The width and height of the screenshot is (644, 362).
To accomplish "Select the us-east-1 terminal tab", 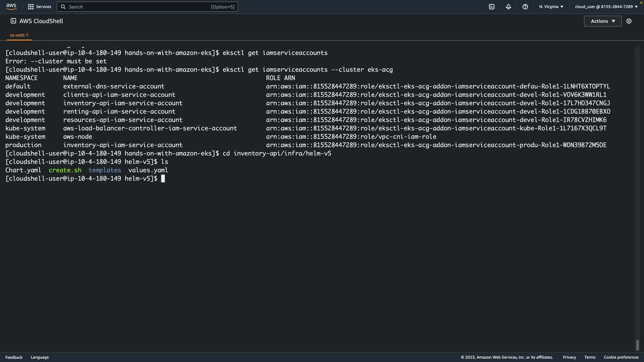I will pyautogui.click(x=19, y=35).
